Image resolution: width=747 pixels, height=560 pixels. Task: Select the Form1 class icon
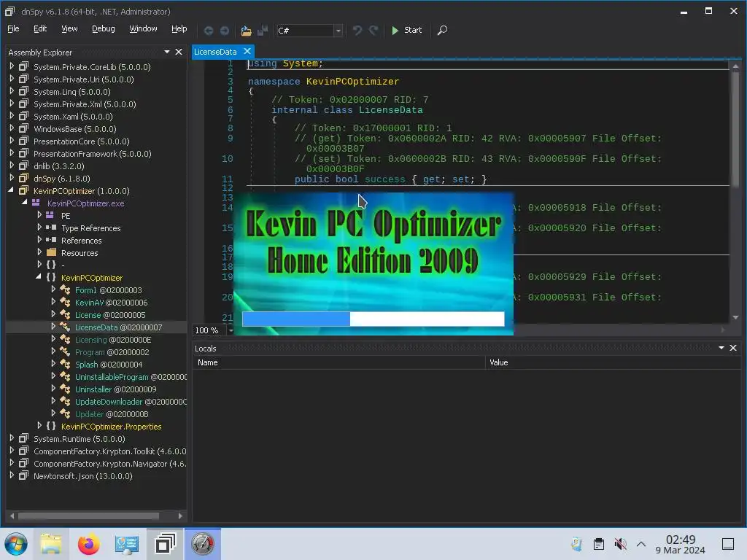coord(65,289)
